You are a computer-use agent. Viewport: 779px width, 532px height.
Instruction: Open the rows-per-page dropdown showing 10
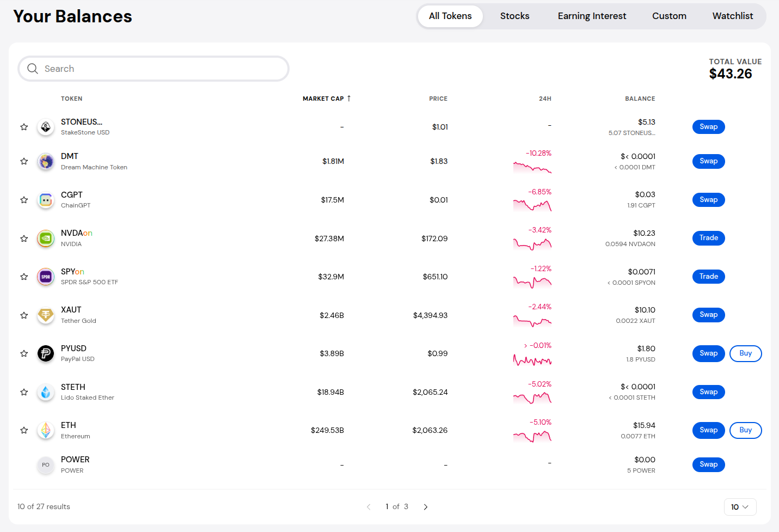point(740,507)
